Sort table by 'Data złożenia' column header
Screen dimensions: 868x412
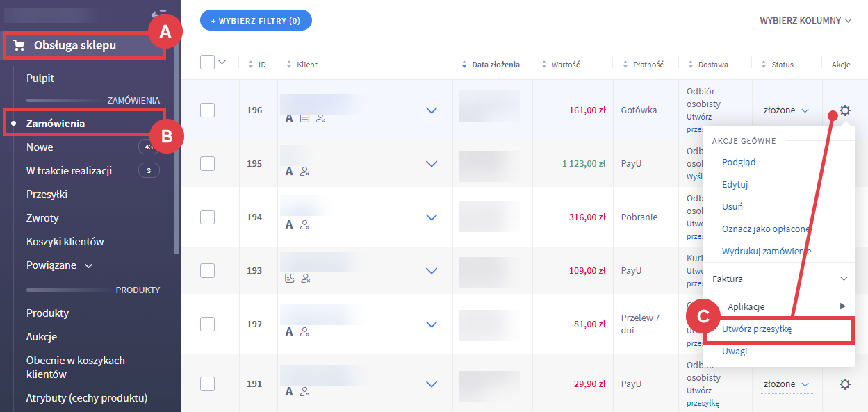pos(496,65)
